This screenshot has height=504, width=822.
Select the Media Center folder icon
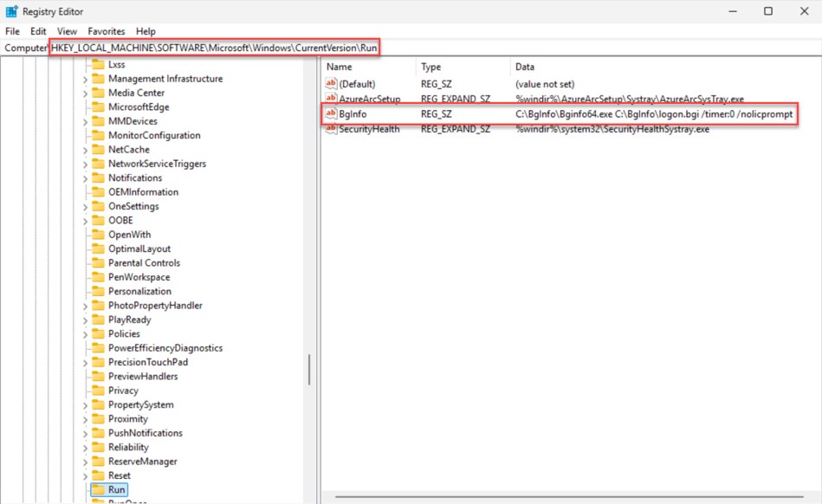tap(98, 93)
